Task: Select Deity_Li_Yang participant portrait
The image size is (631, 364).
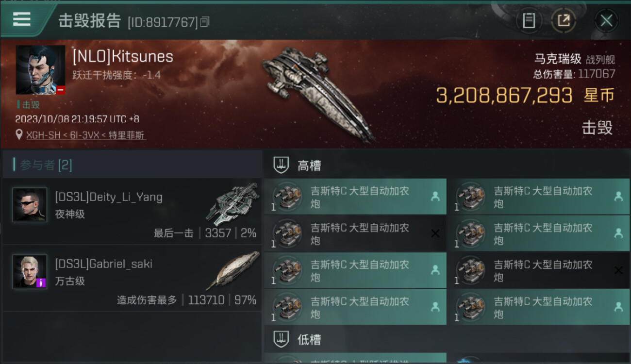Action: click(30, 205)
